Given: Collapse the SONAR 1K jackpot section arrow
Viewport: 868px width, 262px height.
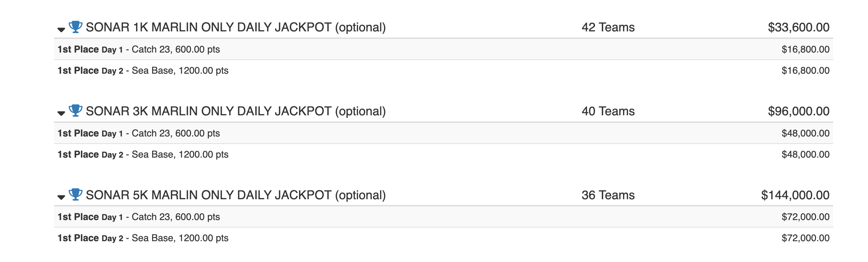Looking at the screenshot, I should (x=61, y=30).
